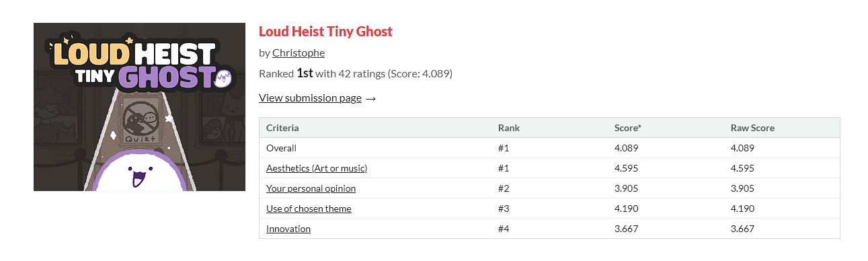Click the Score* column header
The width and height of the screenshot is (868, 261).
(x=628, y=128)
